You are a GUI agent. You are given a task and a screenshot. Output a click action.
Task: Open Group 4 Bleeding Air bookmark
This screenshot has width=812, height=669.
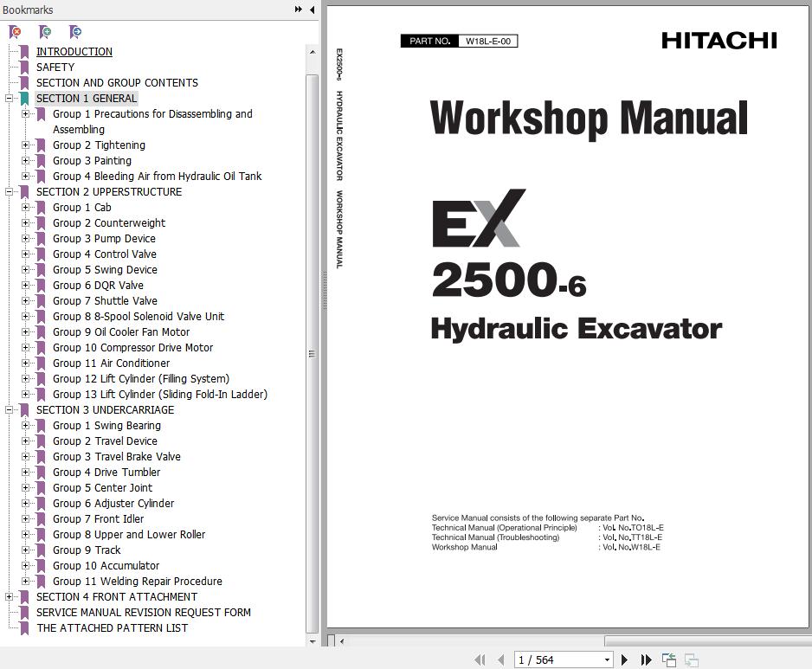(158, 176)
